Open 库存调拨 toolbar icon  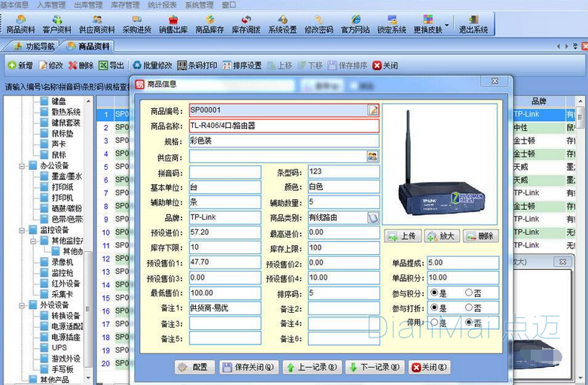click(246, 24)
